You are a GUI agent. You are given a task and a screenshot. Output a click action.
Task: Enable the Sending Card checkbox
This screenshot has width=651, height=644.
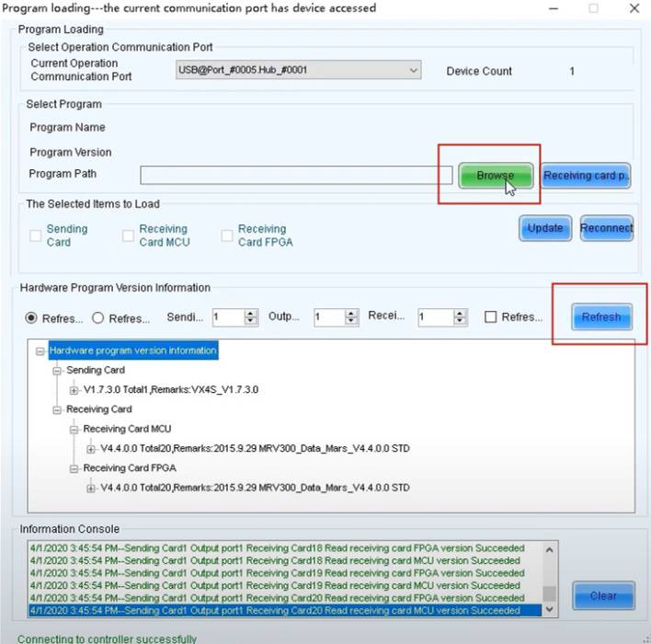point(36,236)
